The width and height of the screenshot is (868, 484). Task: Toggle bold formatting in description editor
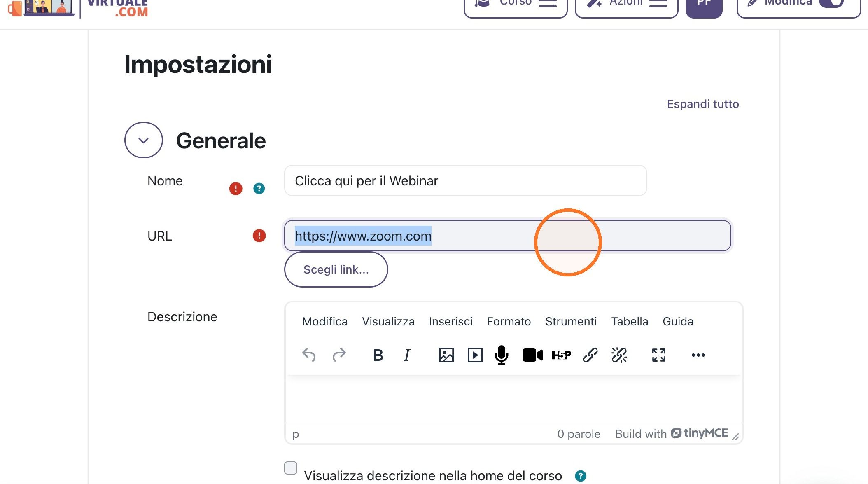(x=378, y=355)
